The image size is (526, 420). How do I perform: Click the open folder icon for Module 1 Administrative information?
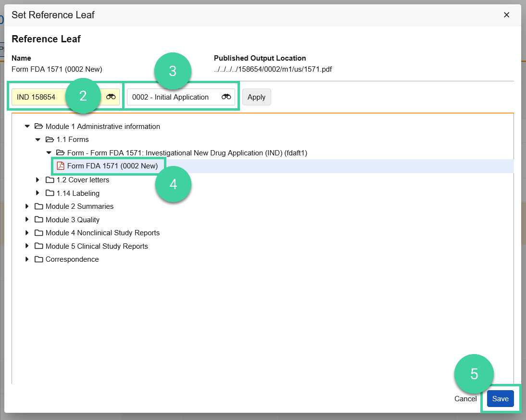[38, 126]
